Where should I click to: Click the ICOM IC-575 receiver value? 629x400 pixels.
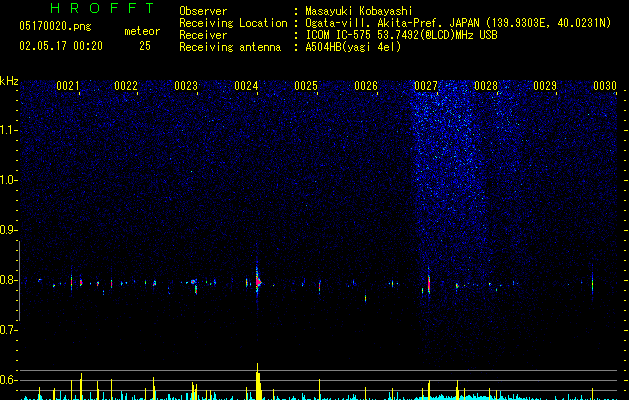401,35
